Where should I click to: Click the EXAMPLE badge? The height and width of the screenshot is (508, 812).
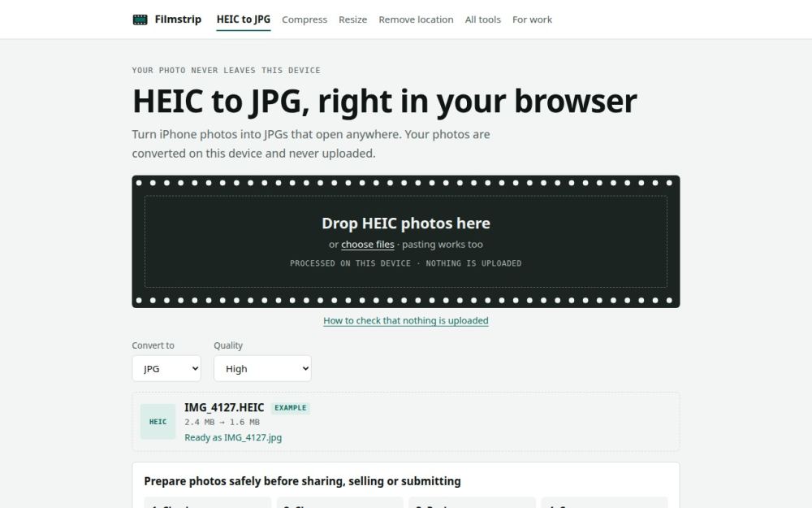(291, 408)
